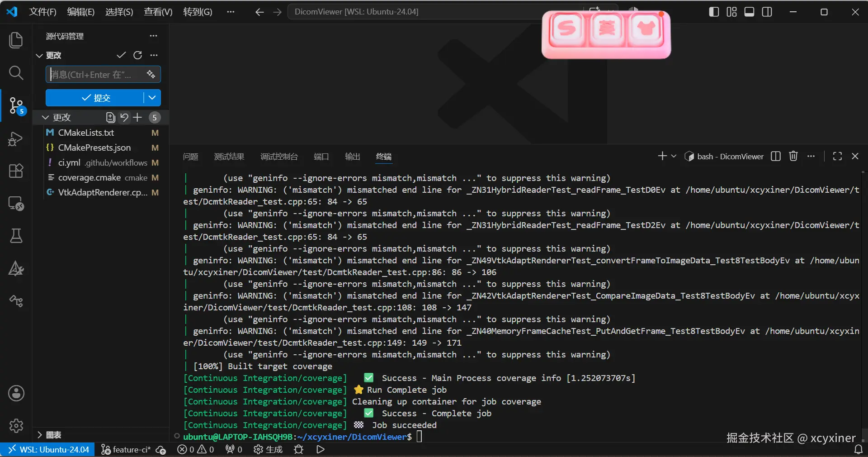Open the Manage gear menu
The image size is (868, 457).
click(16, 426)
